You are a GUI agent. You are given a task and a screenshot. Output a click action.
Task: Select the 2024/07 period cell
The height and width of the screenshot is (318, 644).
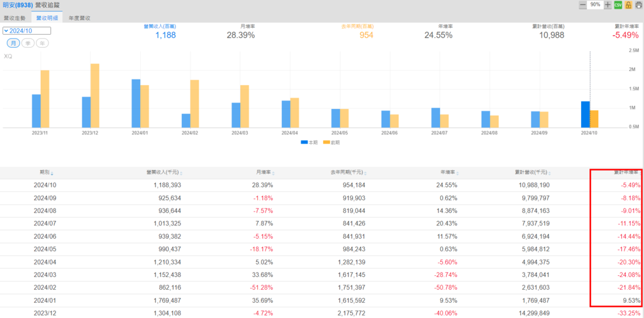coord(45,224)
